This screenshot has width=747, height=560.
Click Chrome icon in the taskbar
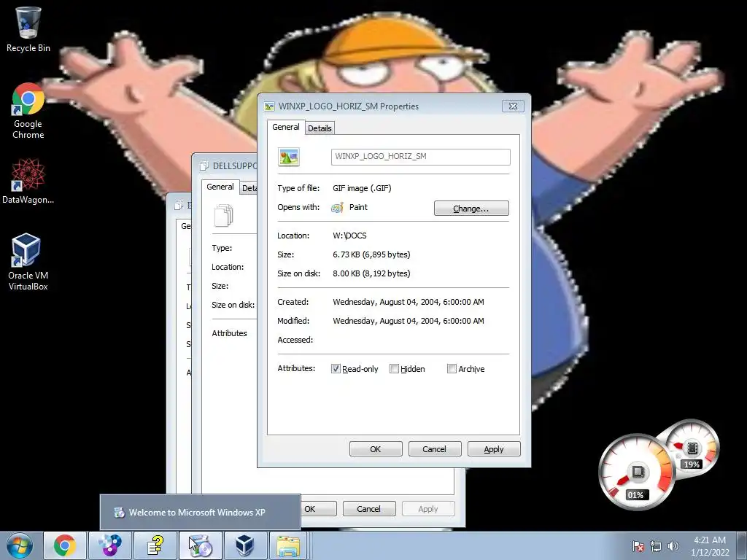(x=65, y=545)
